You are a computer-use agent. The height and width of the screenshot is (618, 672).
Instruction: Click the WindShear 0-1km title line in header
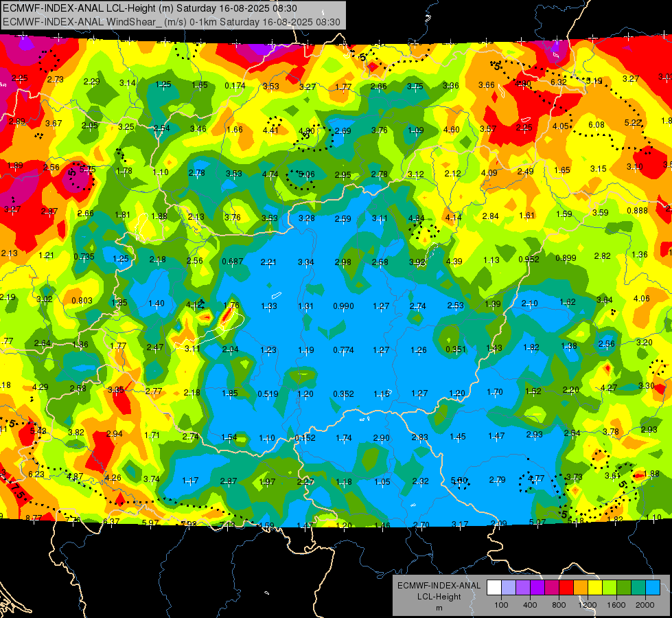click(172, 22)
